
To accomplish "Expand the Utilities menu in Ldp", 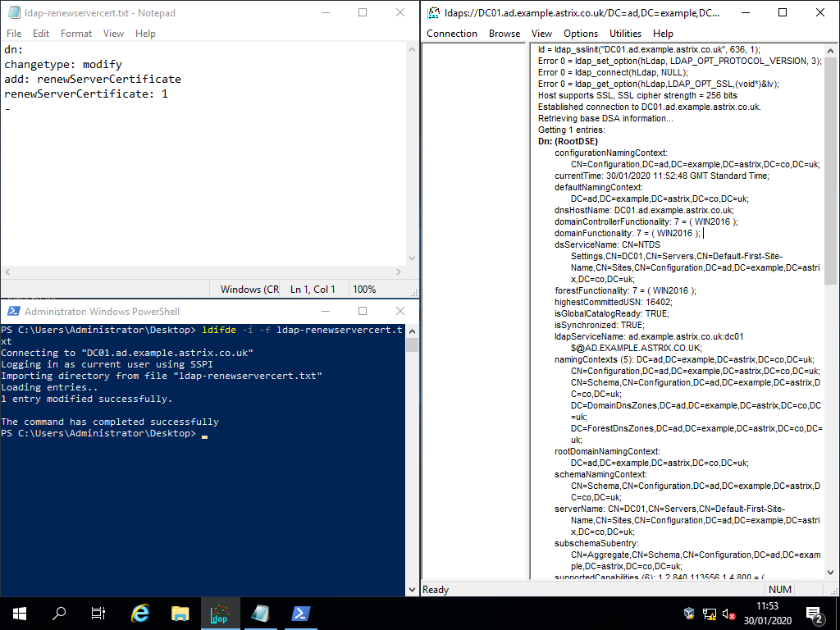I will (x=626, y=34).
